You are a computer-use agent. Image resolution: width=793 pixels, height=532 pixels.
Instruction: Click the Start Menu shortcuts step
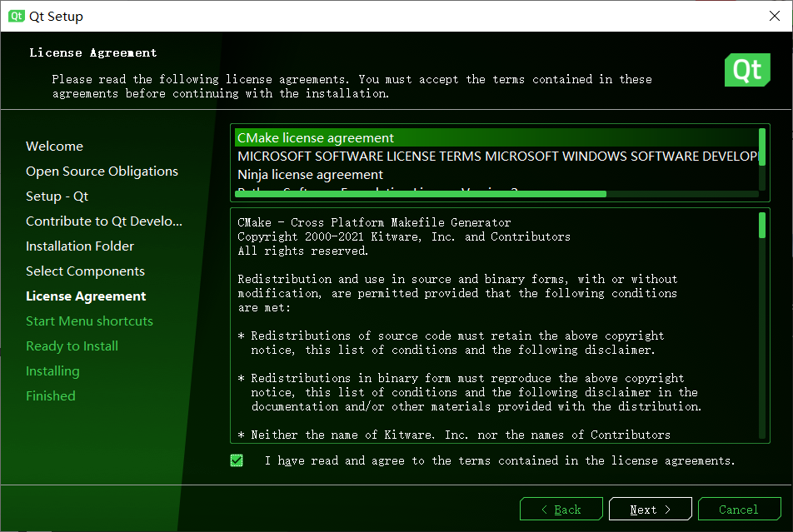(89, 321)
